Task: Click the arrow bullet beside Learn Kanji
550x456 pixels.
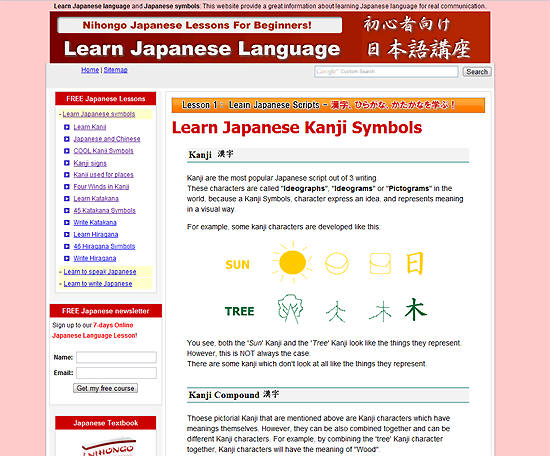Action: pyautogui.click(x=67, y=127)
